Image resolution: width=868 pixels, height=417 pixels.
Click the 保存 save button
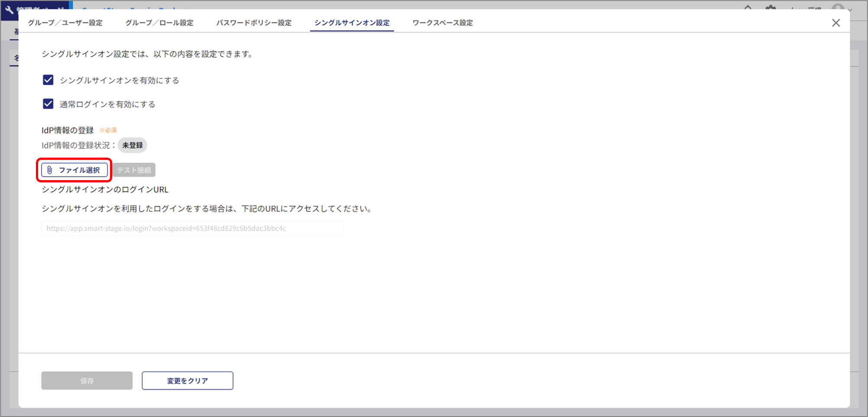87,381
